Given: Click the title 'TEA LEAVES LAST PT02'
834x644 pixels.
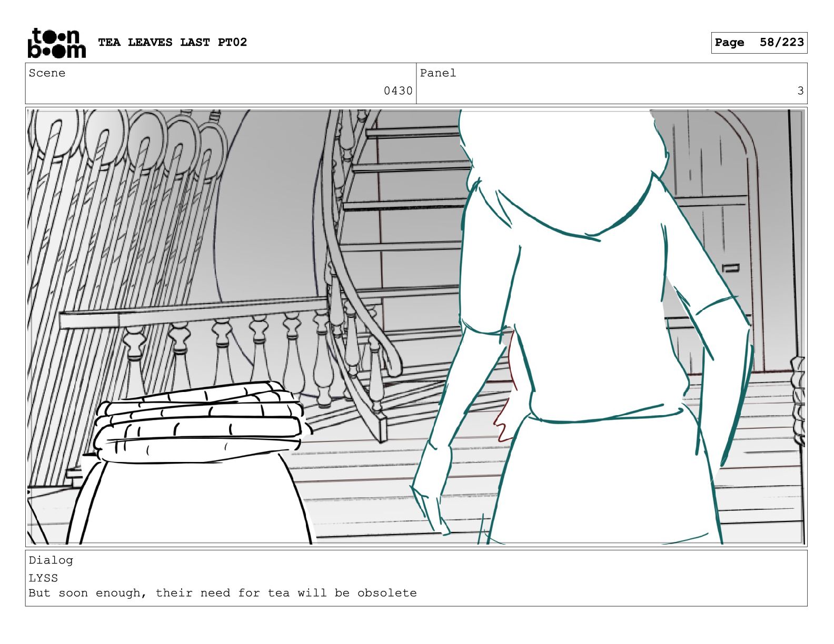Looking at the screenshot, I should coord(172,42).
